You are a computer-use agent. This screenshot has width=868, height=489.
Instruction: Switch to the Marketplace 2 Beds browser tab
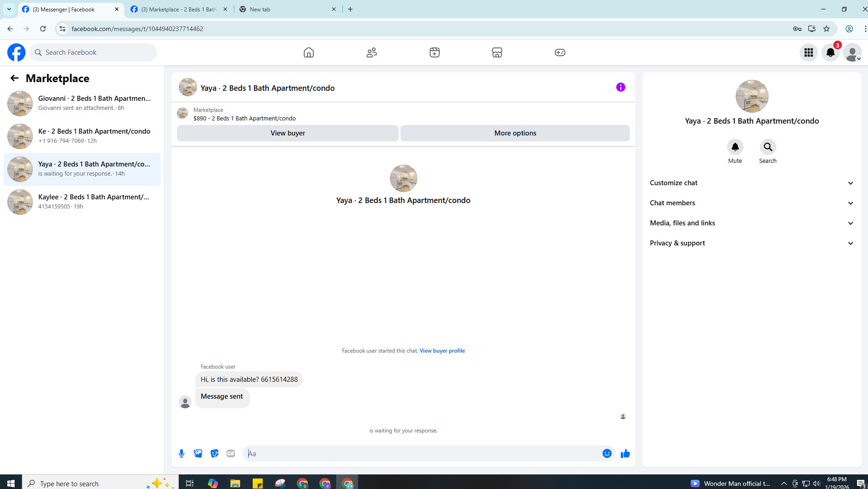pyautogui.click(x=179, y=9)
